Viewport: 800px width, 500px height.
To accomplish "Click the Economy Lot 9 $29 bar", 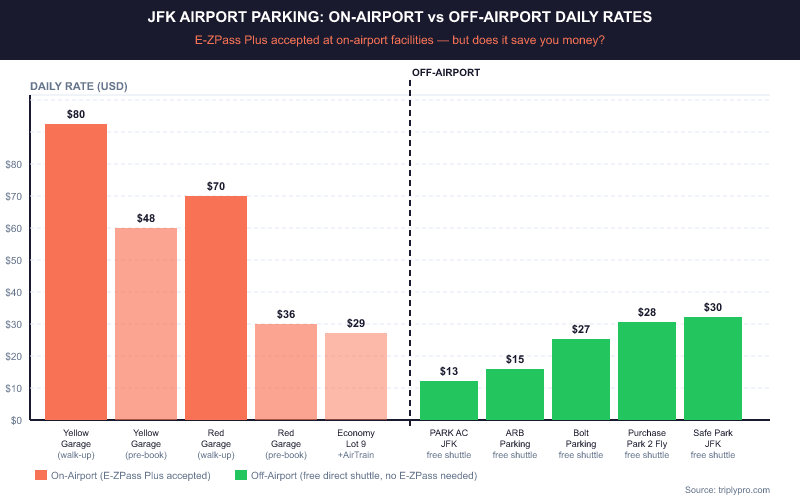I will 356,376.
